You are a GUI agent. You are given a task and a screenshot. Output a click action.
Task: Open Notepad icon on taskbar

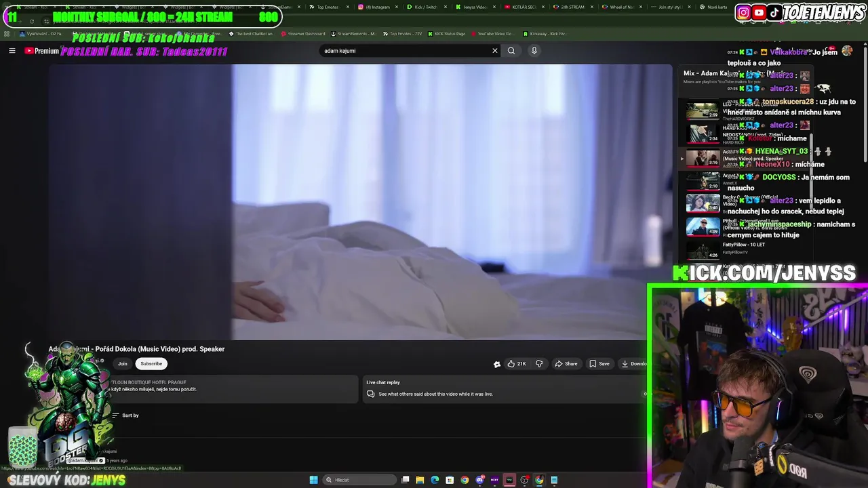pyautogui.click(x=554, y=480)
